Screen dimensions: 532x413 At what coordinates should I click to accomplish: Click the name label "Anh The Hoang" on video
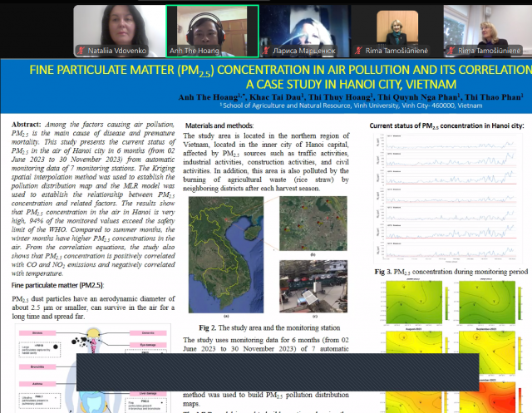[194, 51]
